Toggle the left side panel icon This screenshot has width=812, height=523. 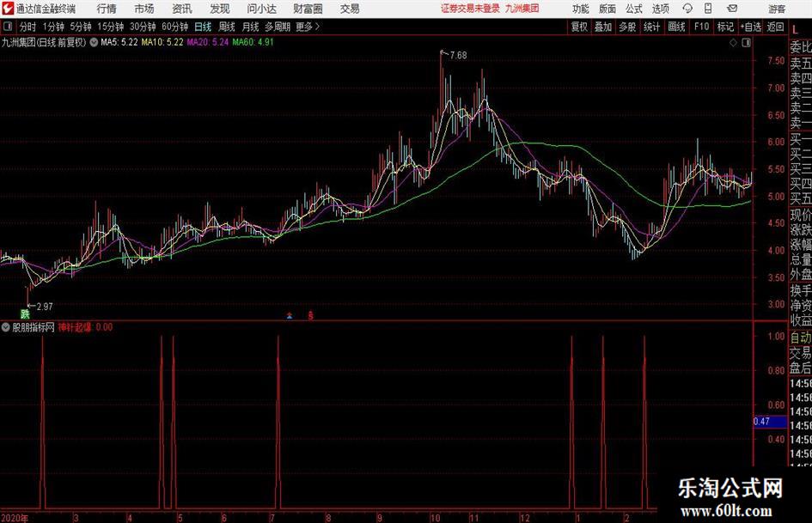(x=7, y=27)
